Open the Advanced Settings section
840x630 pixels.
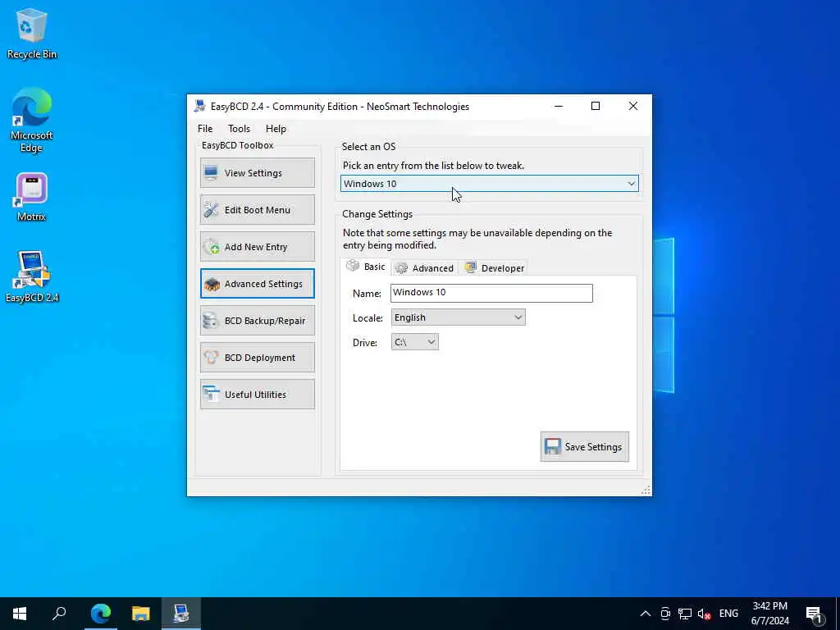coord(257,283)
